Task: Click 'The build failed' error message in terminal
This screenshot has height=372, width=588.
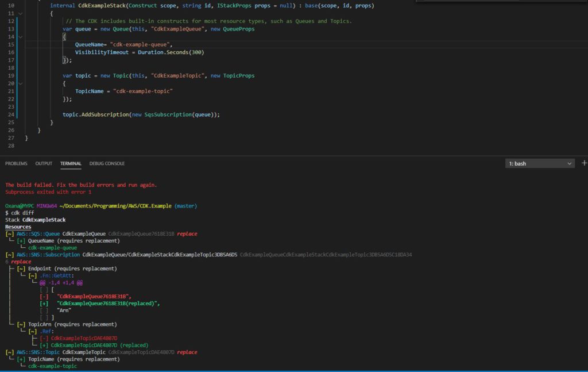Action: 81,185
